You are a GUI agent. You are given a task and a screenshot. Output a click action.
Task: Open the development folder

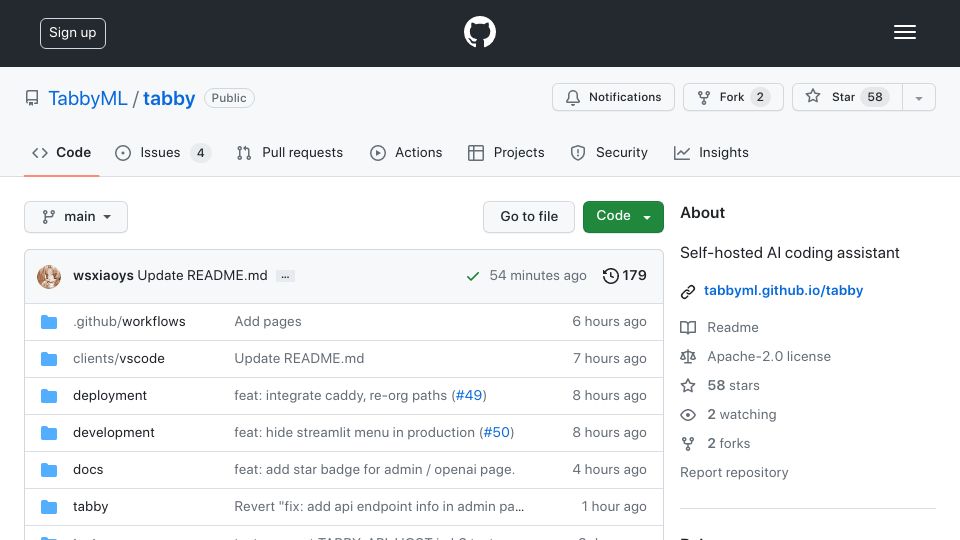[x=113, y=432]
